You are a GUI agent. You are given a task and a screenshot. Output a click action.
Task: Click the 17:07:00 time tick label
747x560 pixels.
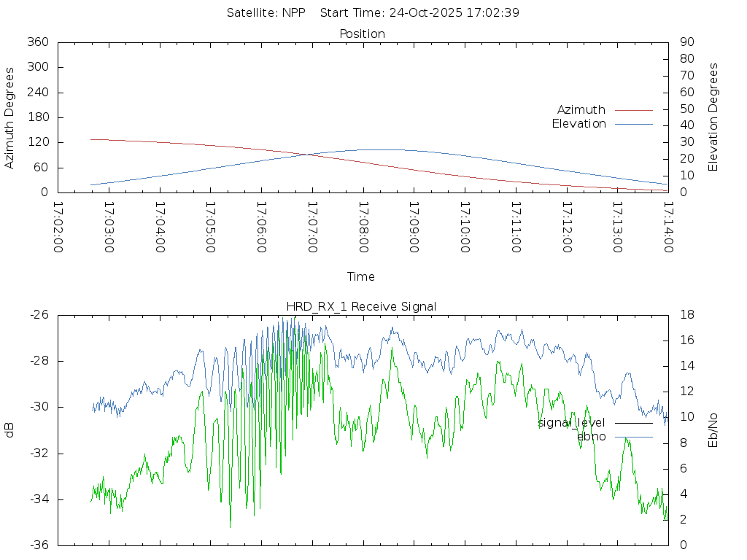[x=312, y=227]
